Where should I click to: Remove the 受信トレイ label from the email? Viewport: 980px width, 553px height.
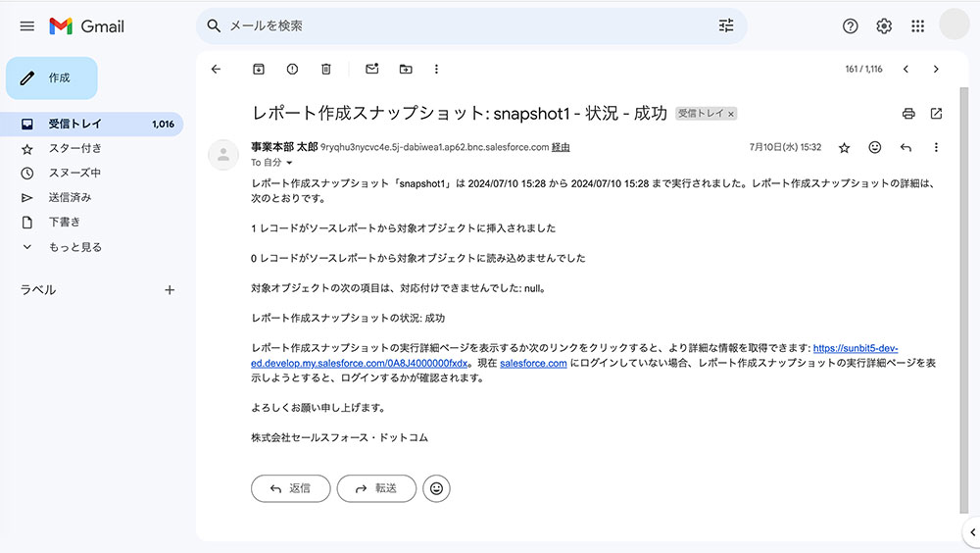point(731,114)
